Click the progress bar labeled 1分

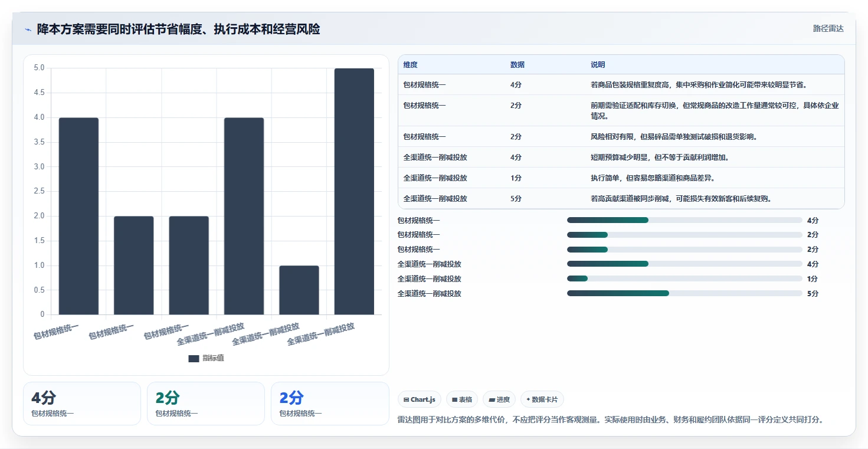[684, 278]
